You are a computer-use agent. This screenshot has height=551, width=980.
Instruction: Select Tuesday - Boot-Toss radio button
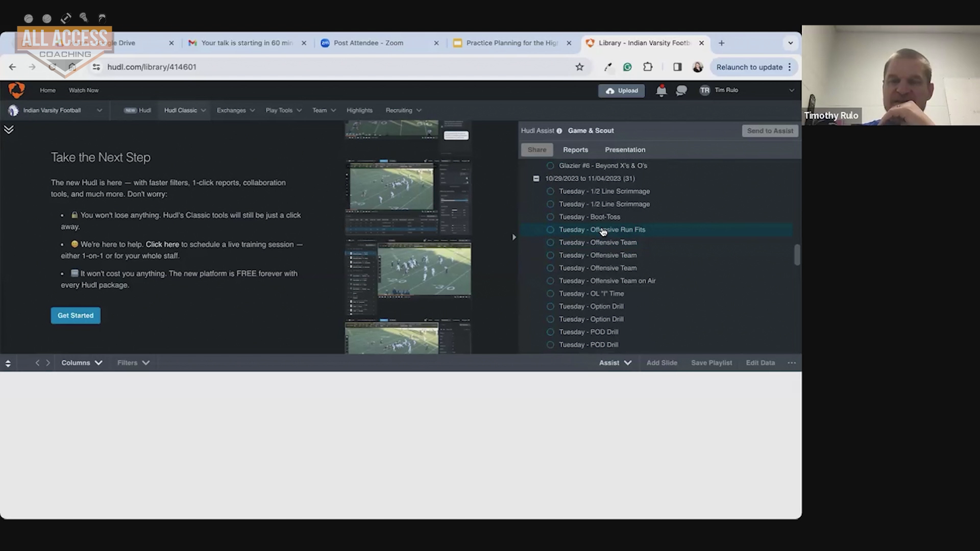click(550, 217)
